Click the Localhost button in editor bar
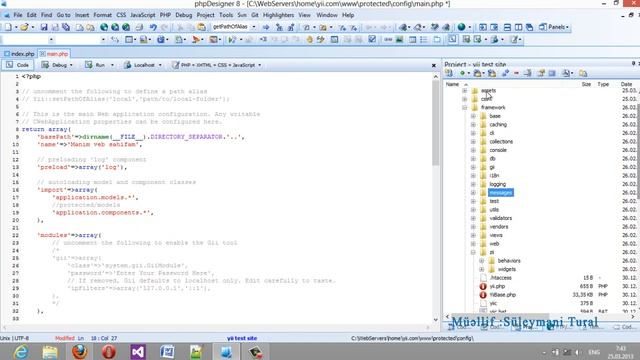 140,65
